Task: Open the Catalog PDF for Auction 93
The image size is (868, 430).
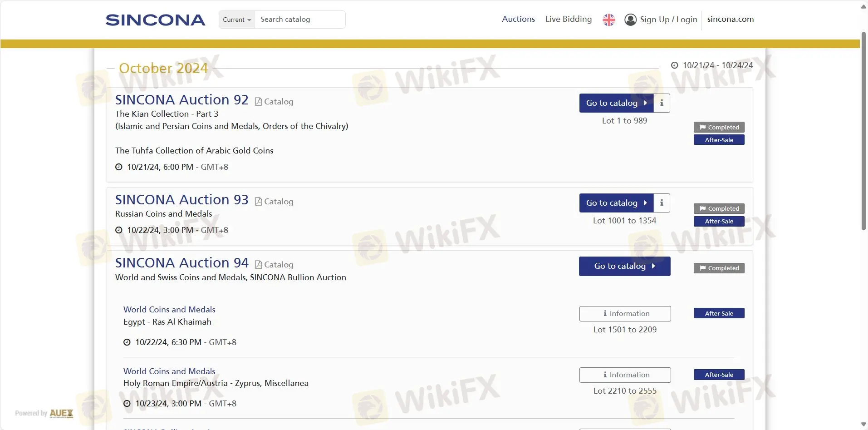Action: tap(274, 202)
